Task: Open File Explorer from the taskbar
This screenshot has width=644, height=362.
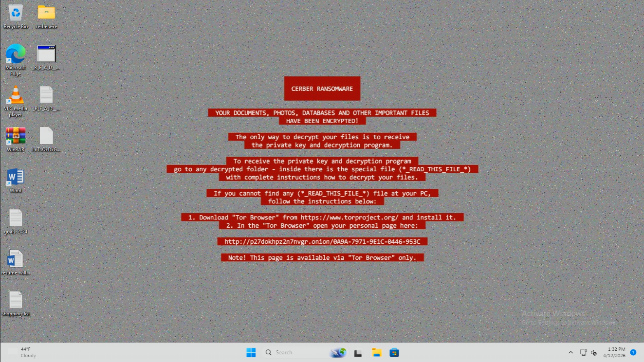Action: tap(376, 352)
